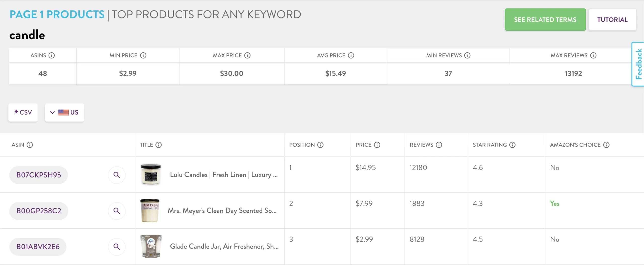This screenshot has width=644, height=265.
Task: Click the info icon next to STAR RATING column
Action: pos(512,145)
